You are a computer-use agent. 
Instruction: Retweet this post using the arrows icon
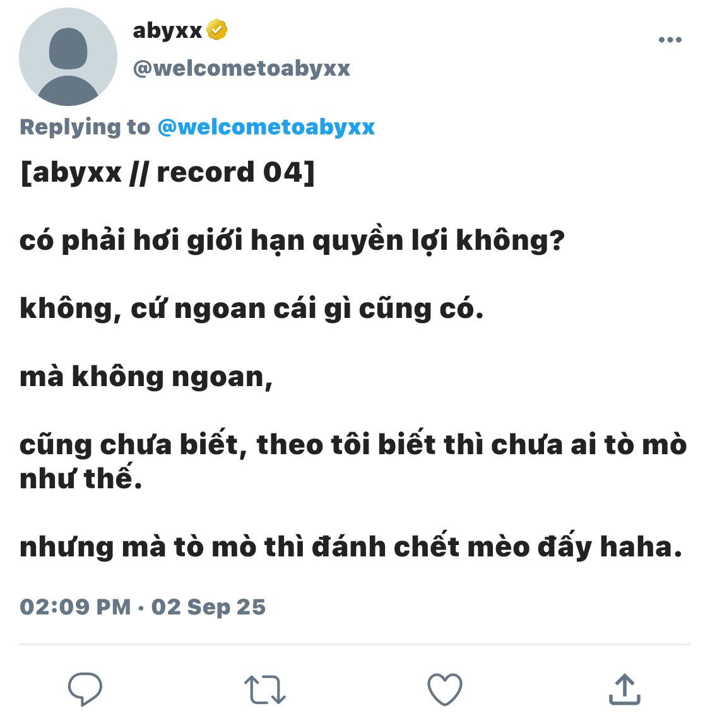pyautogui.click(x=264, y=690)
